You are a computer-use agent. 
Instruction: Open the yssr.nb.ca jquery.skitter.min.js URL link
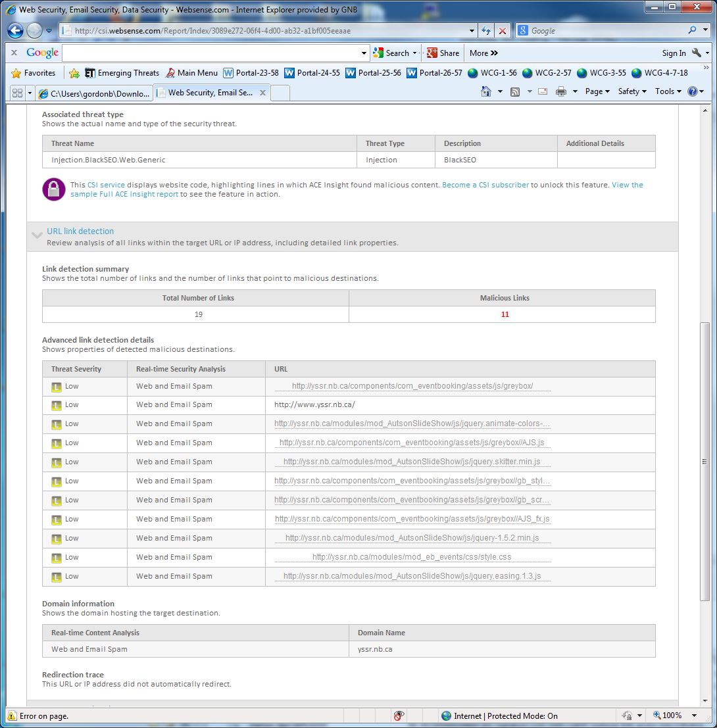click(412, 462)
